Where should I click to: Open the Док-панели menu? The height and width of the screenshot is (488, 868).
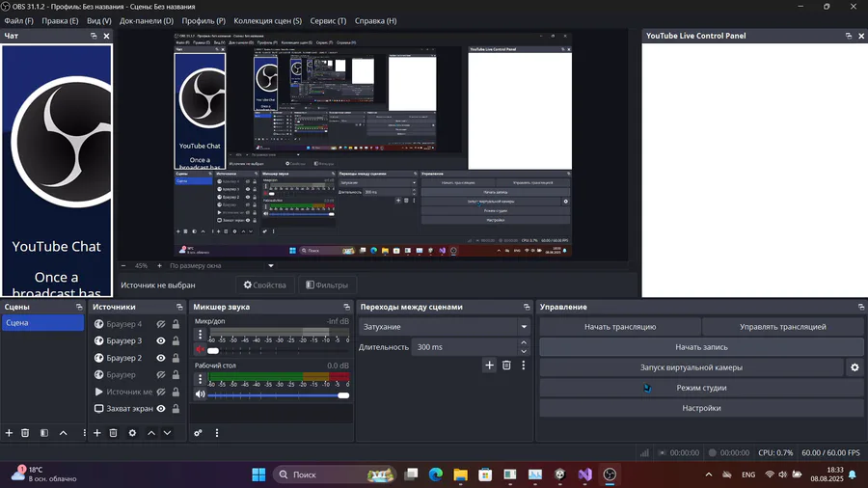(147, 20)
